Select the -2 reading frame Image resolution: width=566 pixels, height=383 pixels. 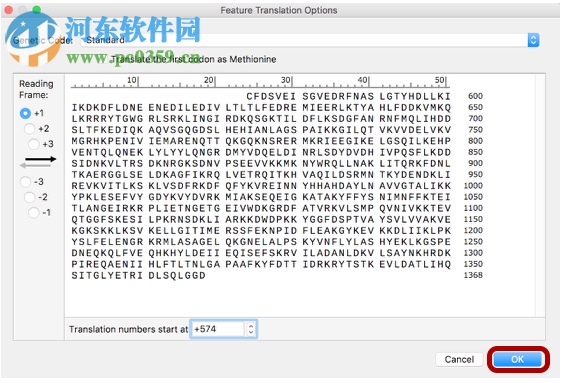[29, 197]
